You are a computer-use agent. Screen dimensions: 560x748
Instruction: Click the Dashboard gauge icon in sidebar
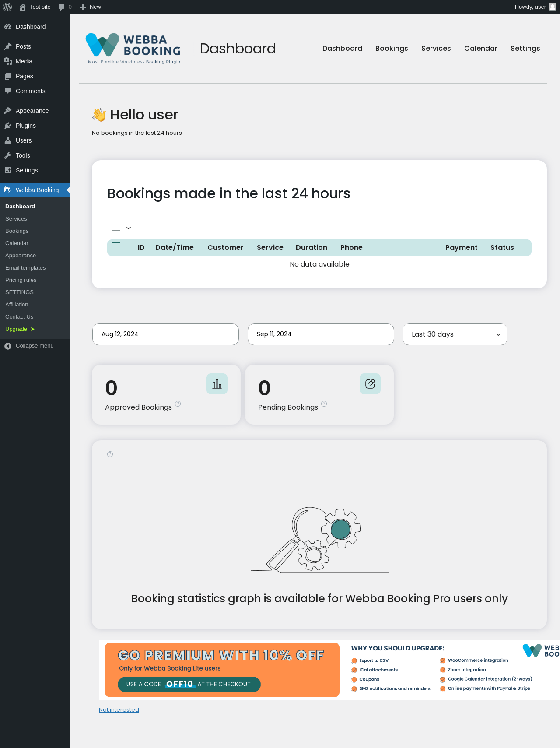tap(8, 27)
